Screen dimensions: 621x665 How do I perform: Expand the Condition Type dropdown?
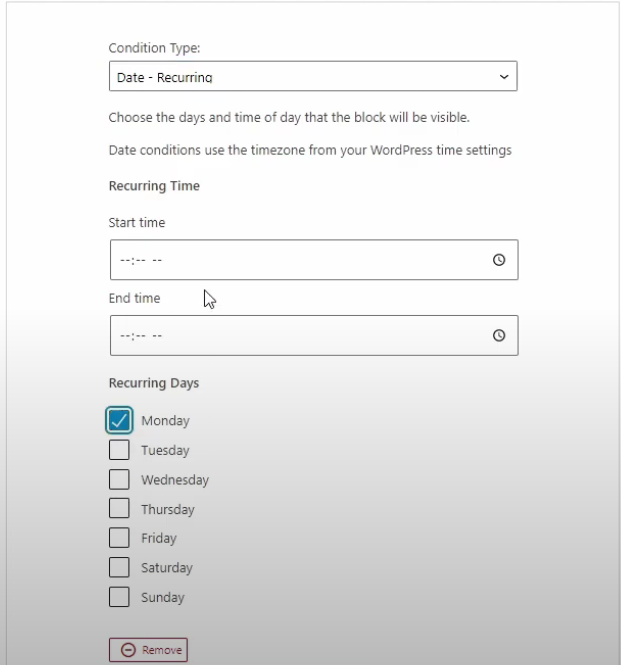[x=313, y=76]
